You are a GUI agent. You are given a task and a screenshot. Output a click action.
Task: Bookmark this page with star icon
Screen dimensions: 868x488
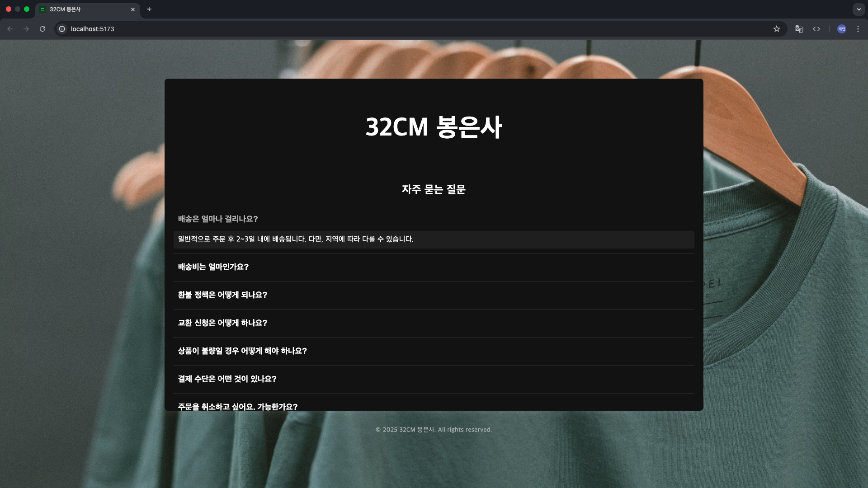coord(777,29)
